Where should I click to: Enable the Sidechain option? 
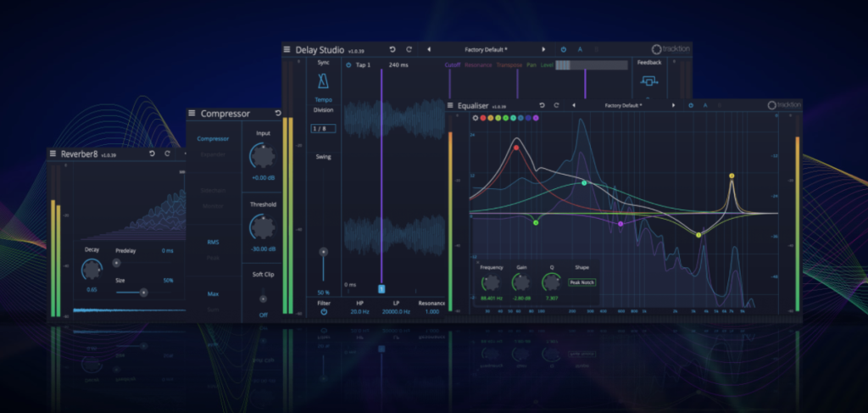(213, 191)
